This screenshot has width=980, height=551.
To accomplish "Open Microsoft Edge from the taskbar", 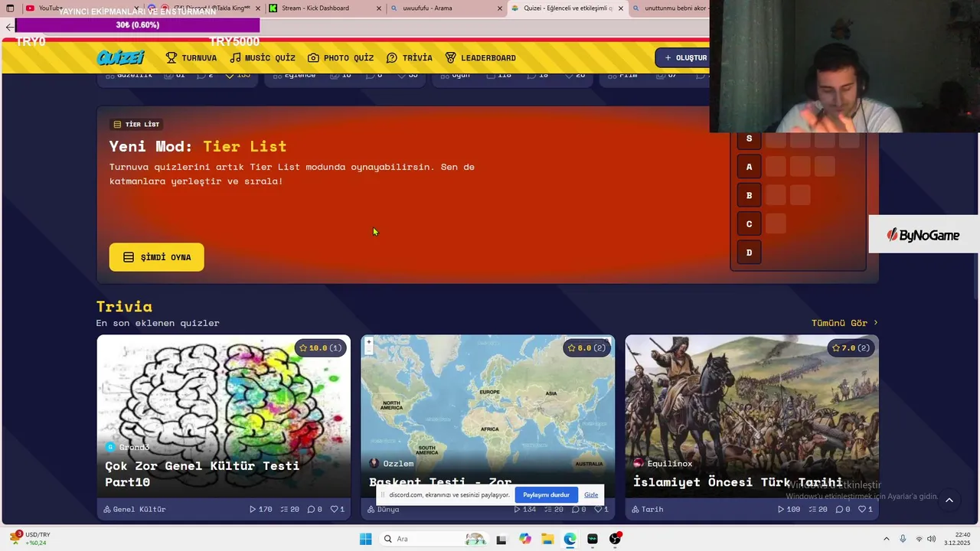I will (570, 539).
